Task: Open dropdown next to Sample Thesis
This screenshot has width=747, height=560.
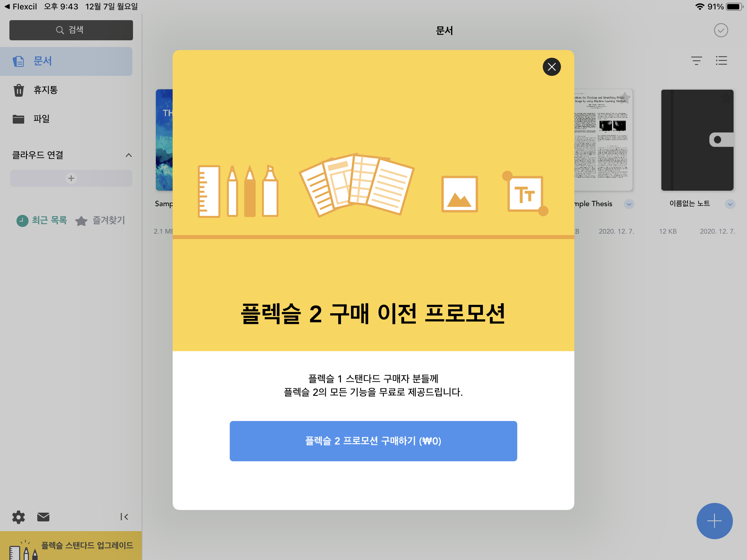Action: click(x=629, y=204)
